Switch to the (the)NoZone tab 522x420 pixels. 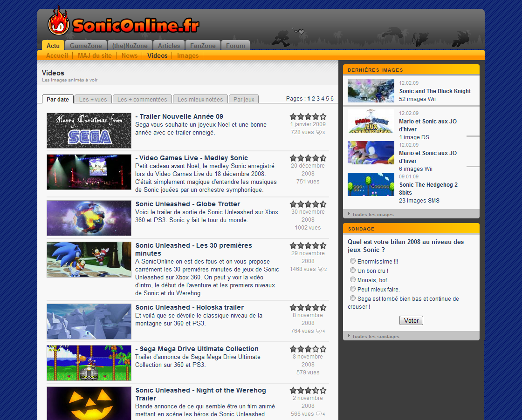(130, 46)
